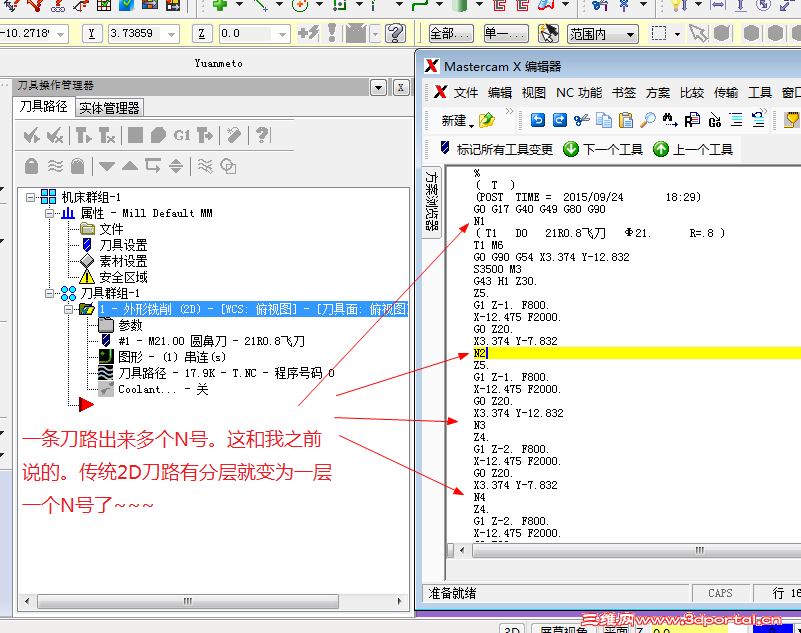Screen dimensions: 801x633
Task: Collapse operation 1 外形铣削 node
Action: pyautogui.click(x=68, y=309)
